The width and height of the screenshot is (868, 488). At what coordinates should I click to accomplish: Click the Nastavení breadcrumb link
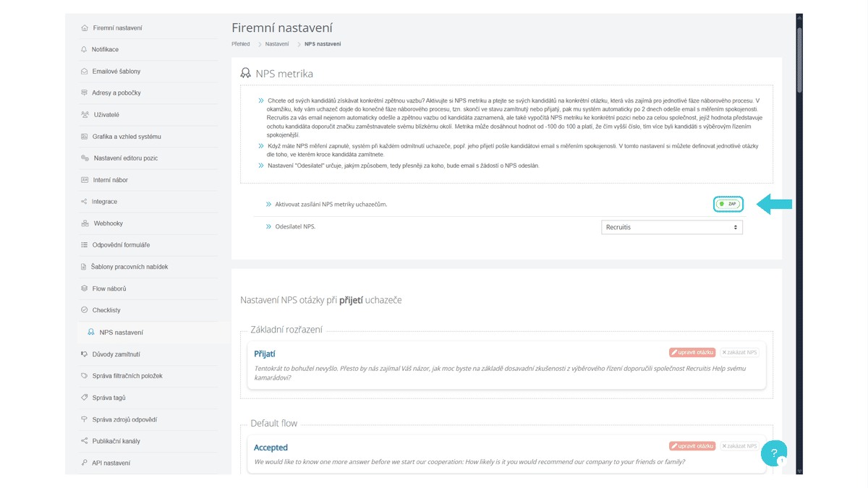pyautogui.click(x=277, y=44)
